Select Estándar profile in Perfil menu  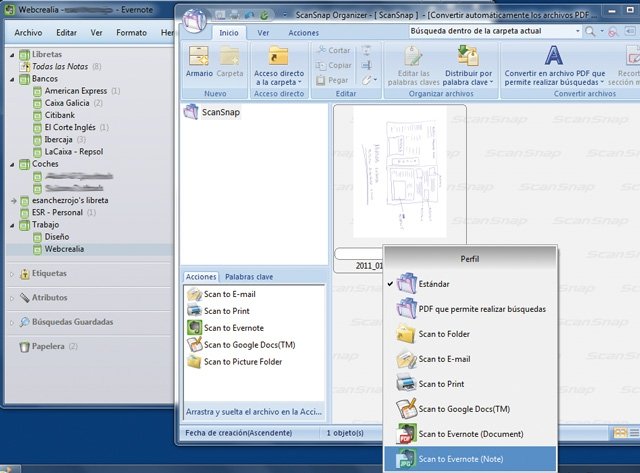pos(470,284)
